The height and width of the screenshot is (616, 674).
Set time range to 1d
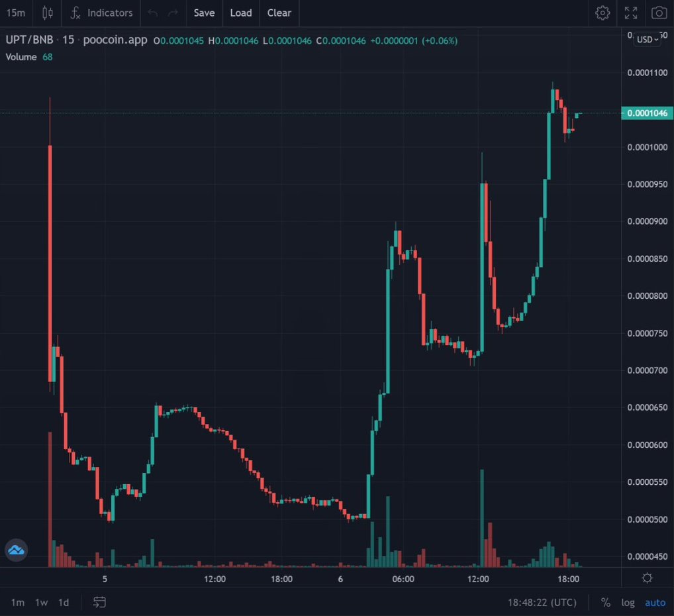point(64,602)
